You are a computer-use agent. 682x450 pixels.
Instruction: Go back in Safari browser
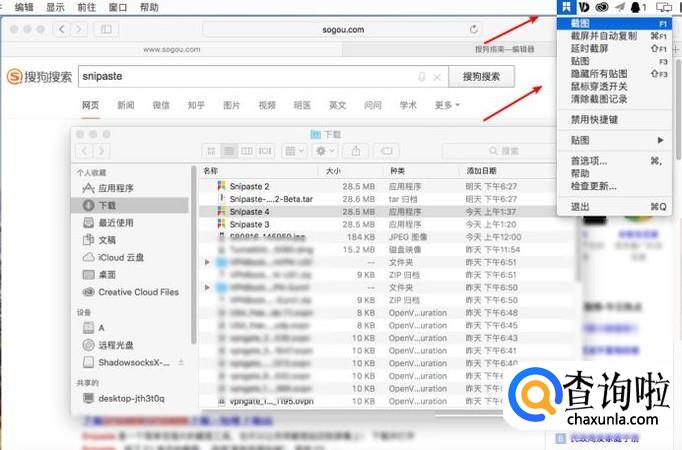(x=62, y=30)
